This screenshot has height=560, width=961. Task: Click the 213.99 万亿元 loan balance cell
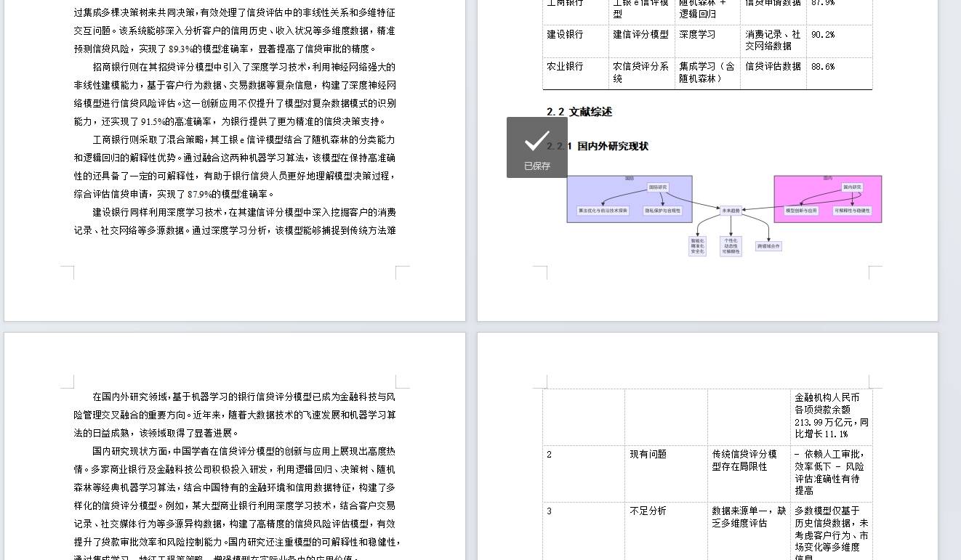[832, 416]
